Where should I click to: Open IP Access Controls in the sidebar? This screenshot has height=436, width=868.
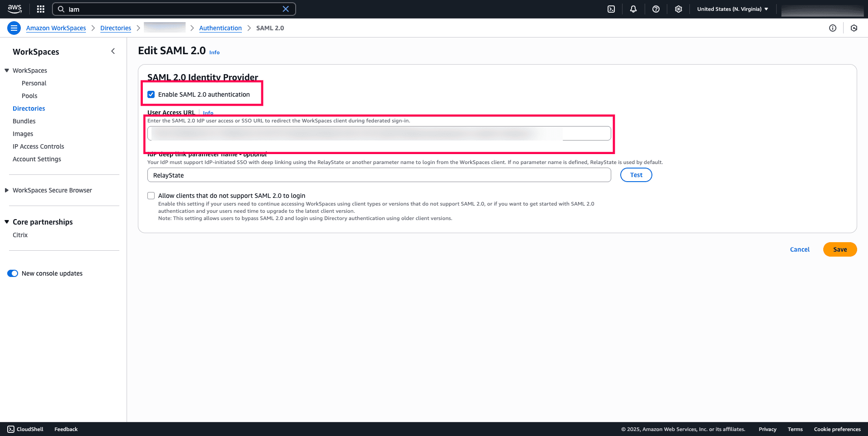[x=38, y=146]
